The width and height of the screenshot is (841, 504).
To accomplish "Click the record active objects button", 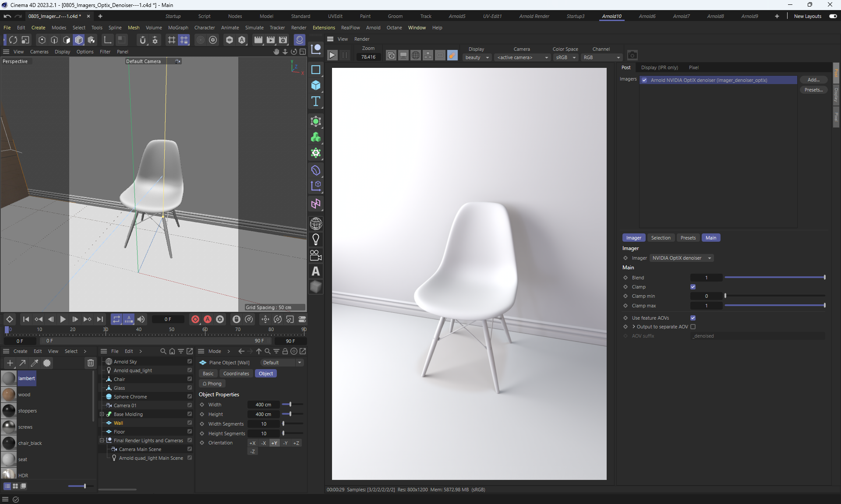I will click(x=195, y=319).
